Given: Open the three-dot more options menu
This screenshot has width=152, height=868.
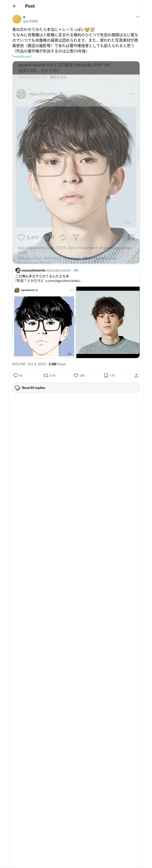Looking at the screenshot, I should pos(137,17).
